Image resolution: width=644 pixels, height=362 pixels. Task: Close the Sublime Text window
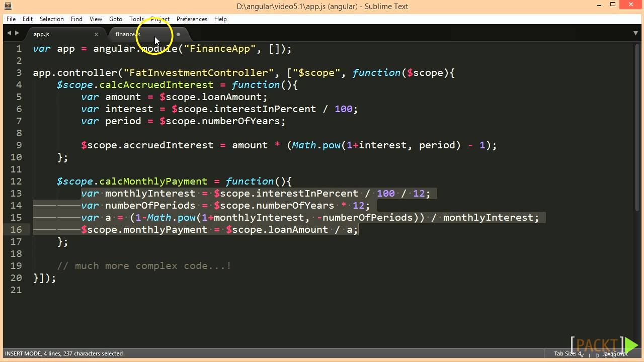click(631, 5)
